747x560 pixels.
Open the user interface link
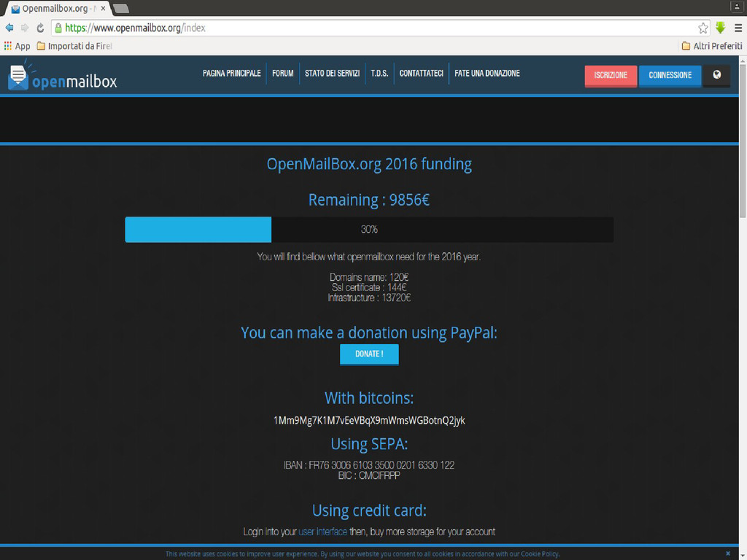(322, 532)
